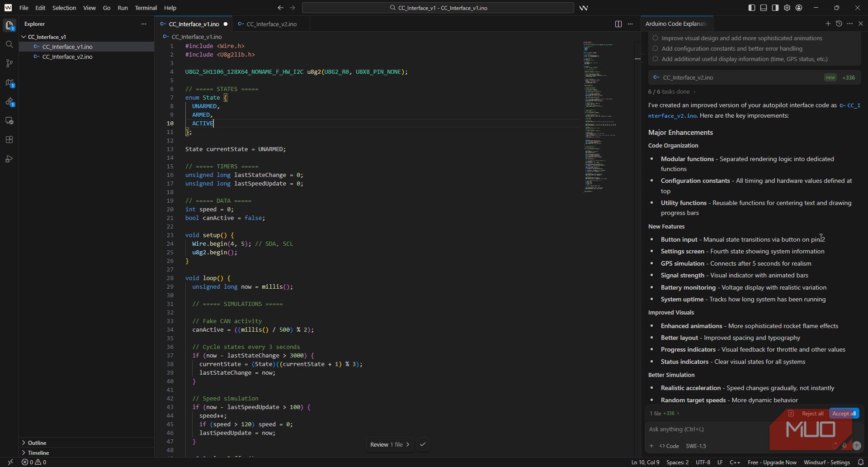This screenshot has height=467, width=868.
Task: Click the sparkle icon with badge in activity bar
Action: [9, 102]
